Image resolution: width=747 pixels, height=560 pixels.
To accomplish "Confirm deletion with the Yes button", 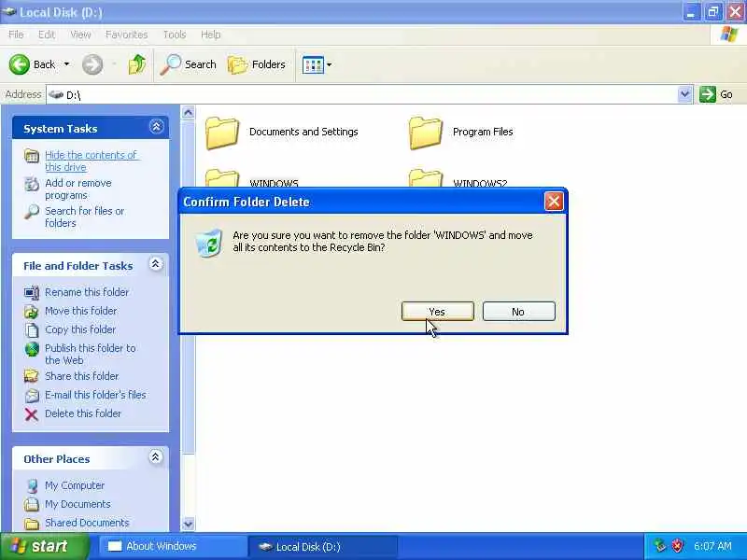I will point(437,312).
